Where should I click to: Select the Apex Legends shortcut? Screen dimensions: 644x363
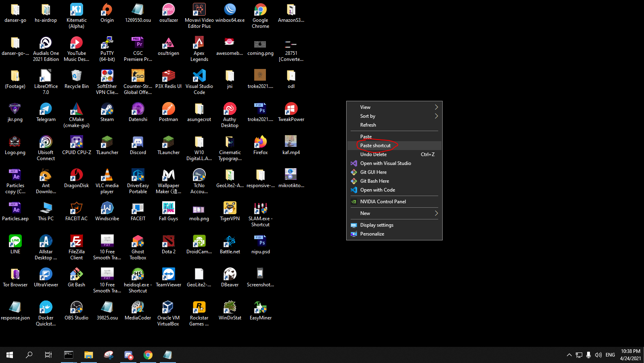pos(199,49)
